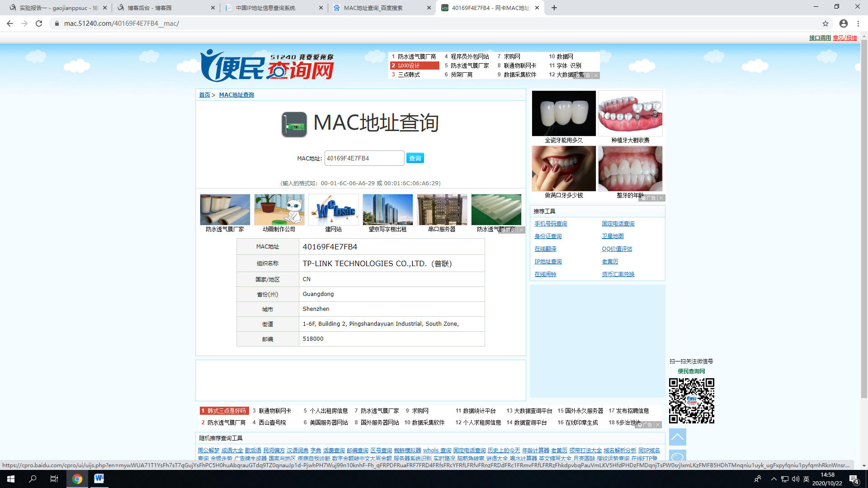The width and height of the screenshot is (868, 488).
Task: Open Chrome profile account icon
Action: click(844, 23)
